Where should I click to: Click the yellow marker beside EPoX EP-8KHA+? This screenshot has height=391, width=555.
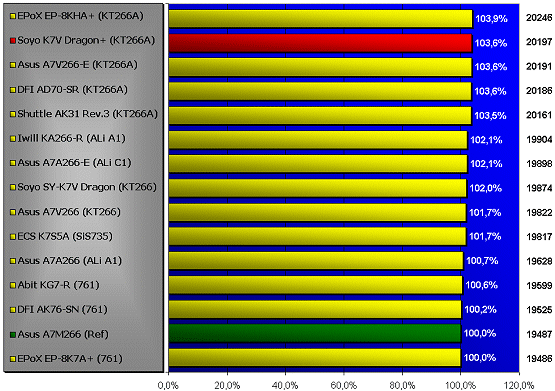pyautogui.click(x=13, y=16)
